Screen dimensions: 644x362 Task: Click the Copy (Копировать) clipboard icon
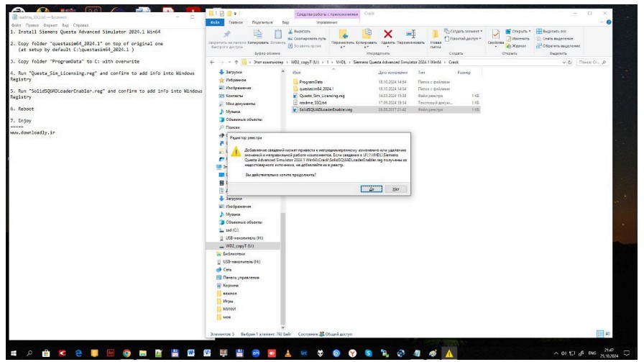coord(257,34)
